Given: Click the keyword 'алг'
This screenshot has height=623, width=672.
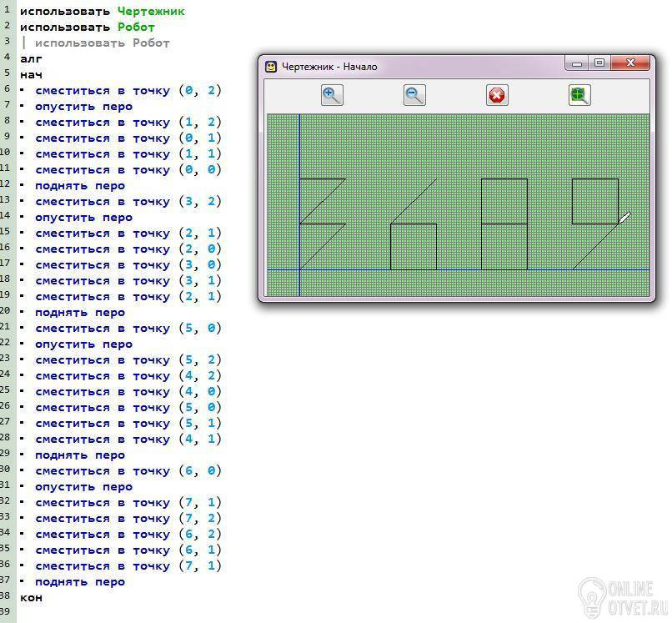Looking at the screenshot, I should (x=31, y=58).
